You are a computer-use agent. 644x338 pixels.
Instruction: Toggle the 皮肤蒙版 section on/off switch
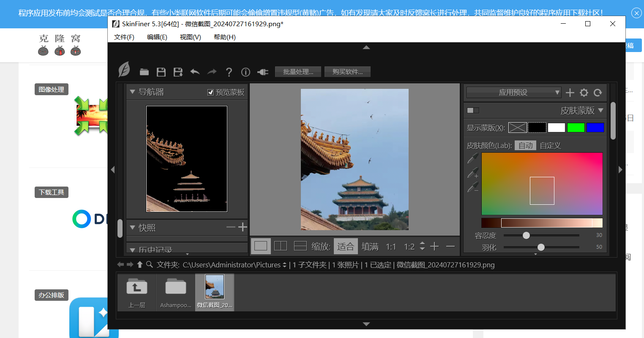(x=473, y=110)
